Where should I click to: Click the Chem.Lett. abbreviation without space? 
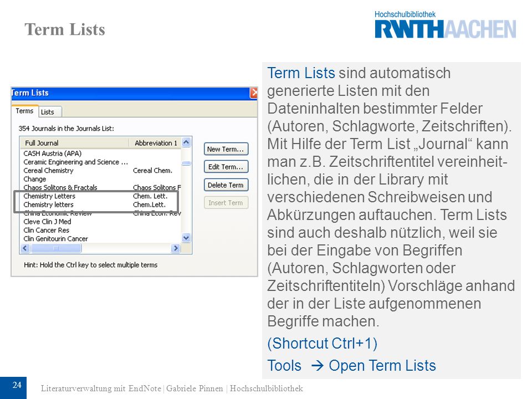[x=149, y=204]
